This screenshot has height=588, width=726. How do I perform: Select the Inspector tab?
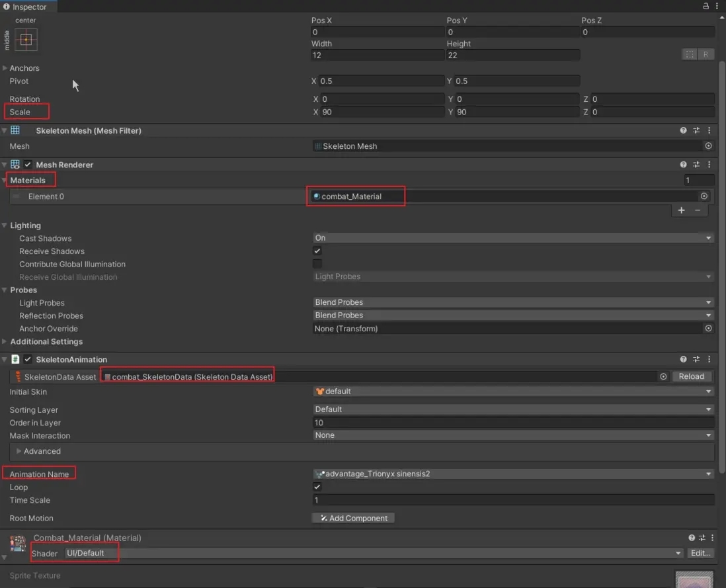tap(29, 7)
